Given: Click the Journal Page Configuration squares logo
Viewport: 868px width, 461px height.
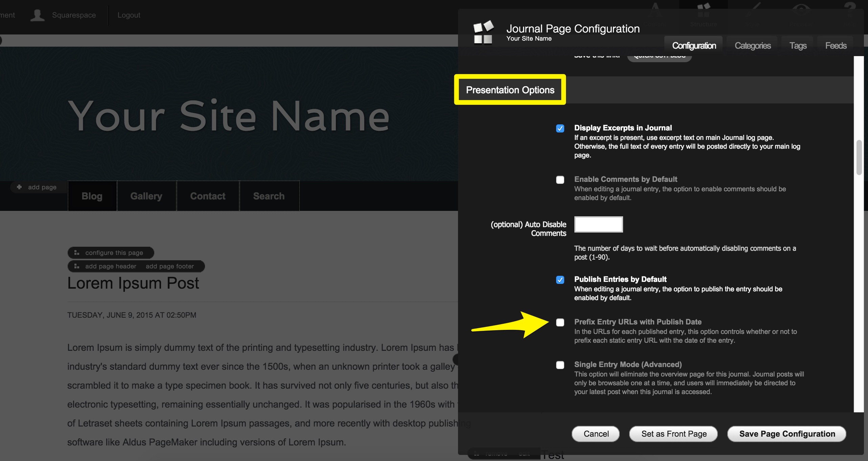Looking at the screenshot, I should [483, 32].
